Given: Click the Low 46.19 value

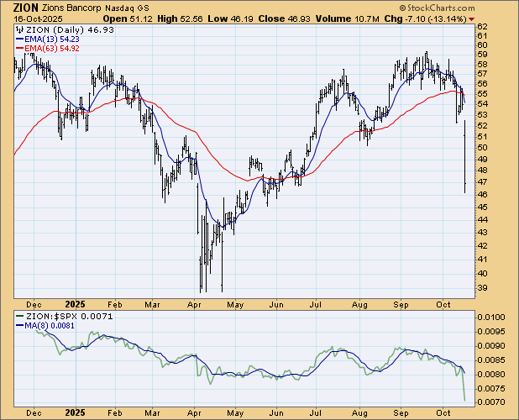Looking at the screenshot, I should click(x=230, y=18).
